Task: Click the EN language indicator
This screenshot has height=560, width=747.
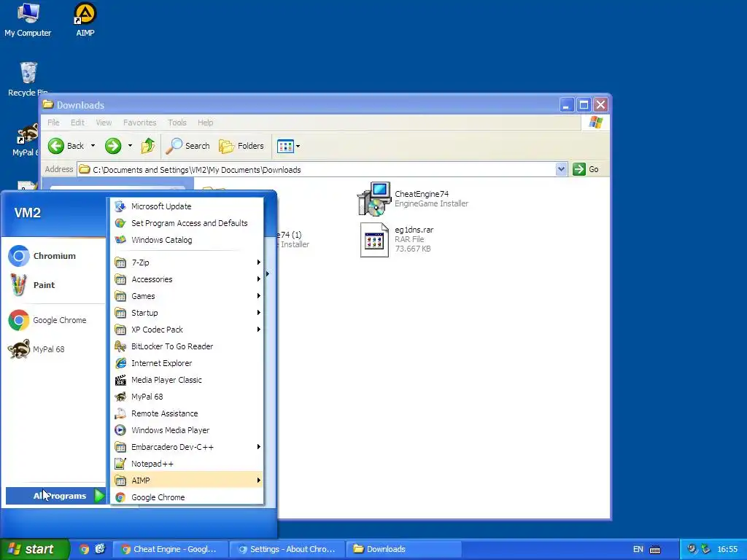Action: point(638,549)
